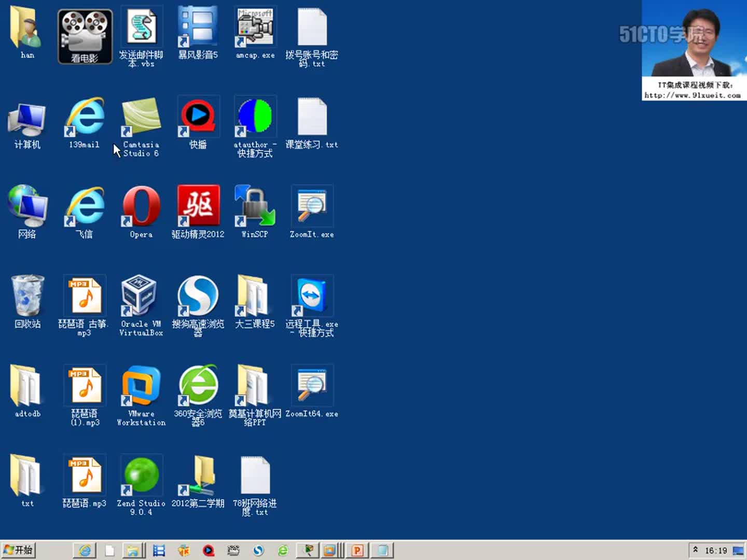Screen dimensions: 747x560
Task: Click the blue filmstrip taskbar icon
Action: click(159, 550)
